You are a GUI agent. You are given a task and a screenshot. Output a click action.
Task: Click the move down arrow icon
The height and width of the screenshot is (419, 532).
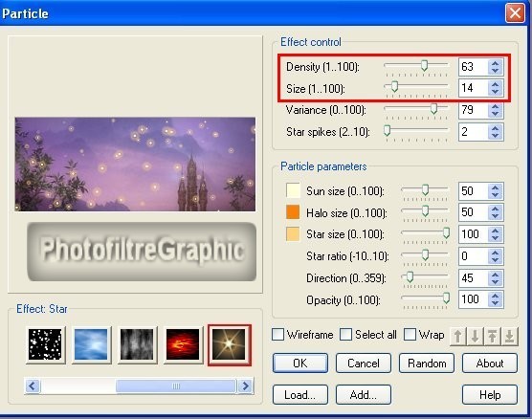(475, 336)
